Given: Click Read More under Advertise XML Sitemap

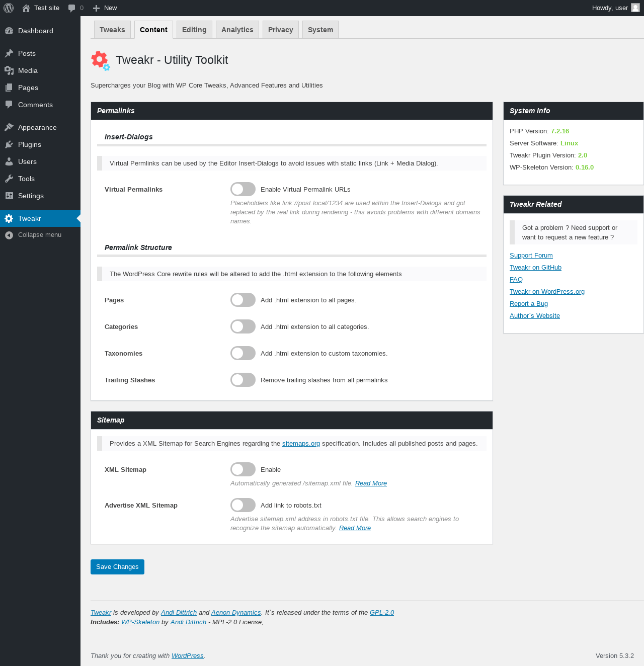Looking at the screenshot, I should (x=355, y=528).
